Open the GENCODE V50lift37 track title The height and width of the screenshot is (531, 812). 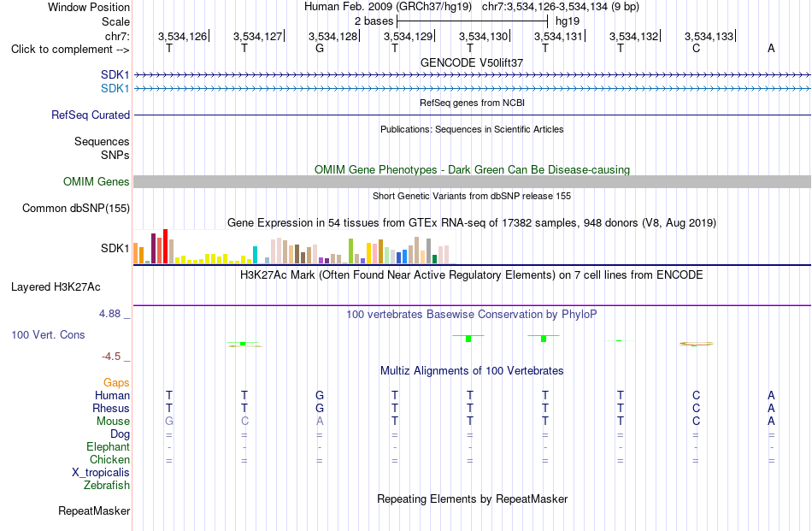point(472,62)
